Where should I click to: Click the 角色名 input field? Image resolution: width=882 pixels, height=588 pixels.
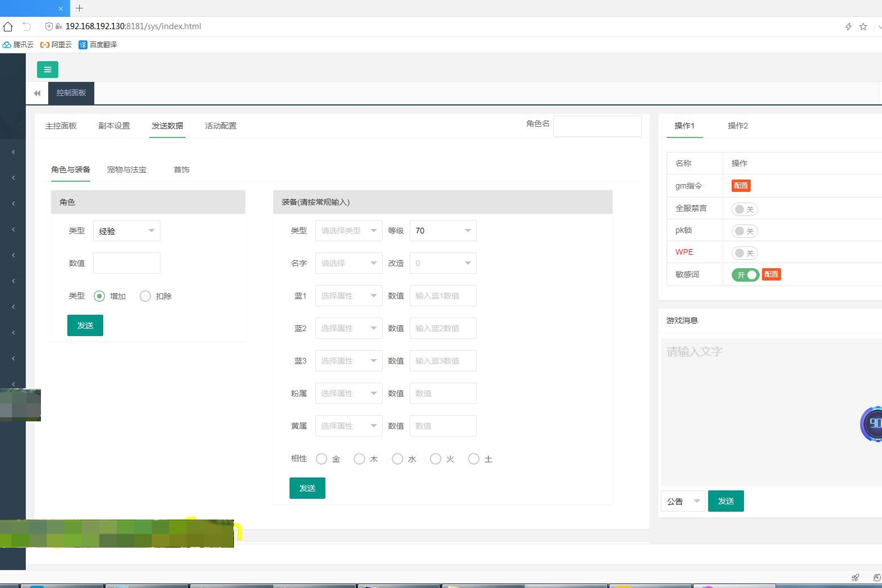pos(597,126)
